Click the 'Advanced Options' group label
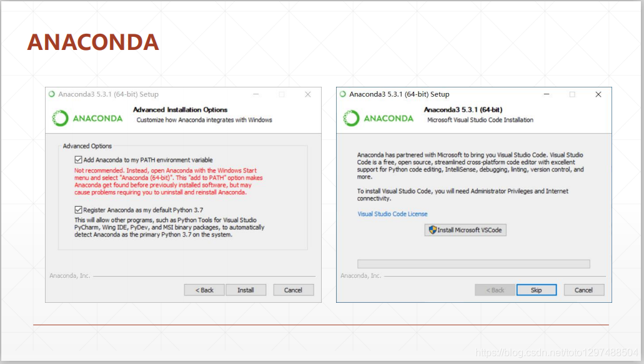This screenshot has width=644, height=364. pyautogui.click(x=87, y=146)
